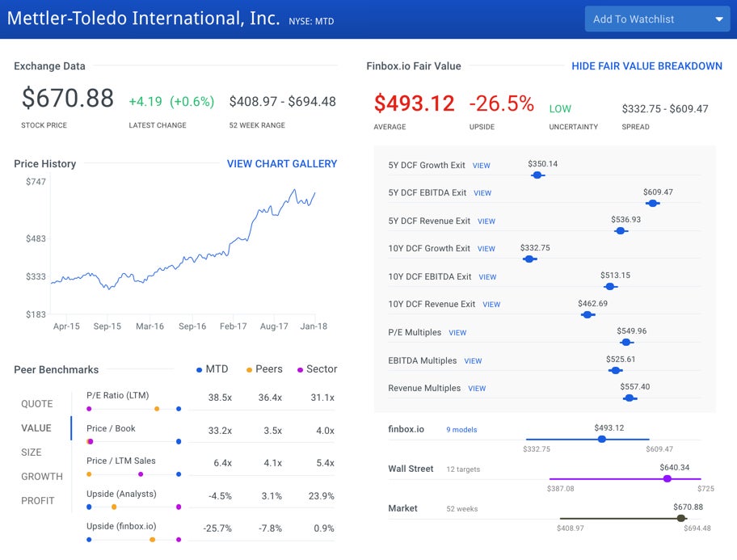Open the GROWTH benchmarks tab
The image size is (737, 560).
click(x=42, y=476)
